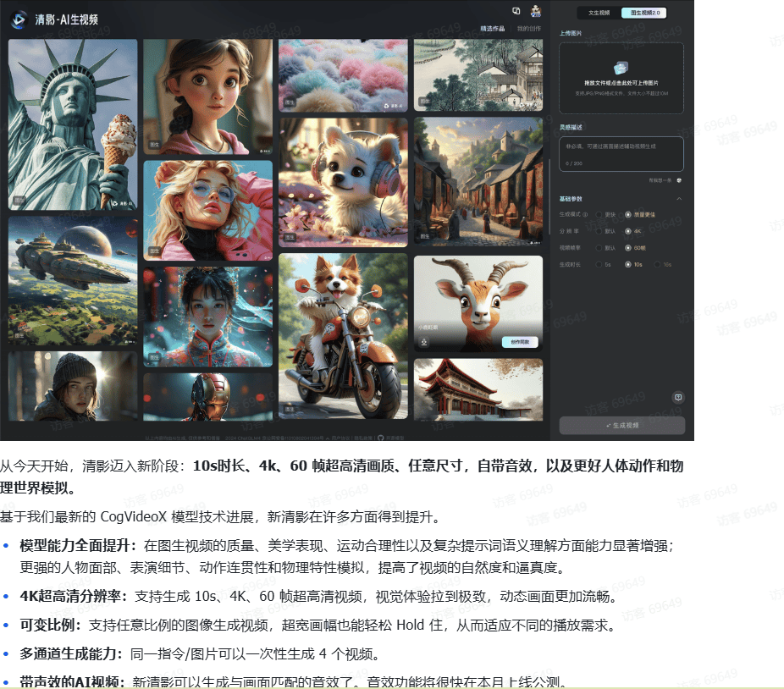Image resolution: width=784 pixels, height=689 pixels.
Task: Click the 多通道生成能力 bullet heading
Action: point(71,653)
